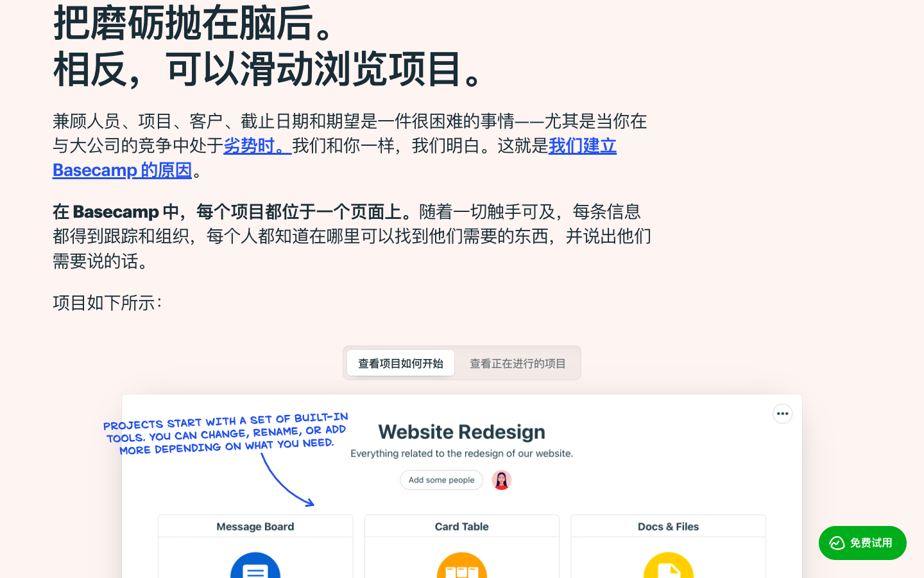Click the yellow Docs & Files icon

click(668, 566)
